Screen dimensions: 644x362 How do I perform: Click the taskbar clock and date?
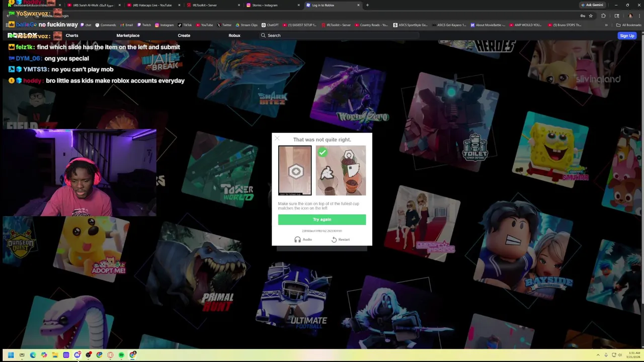coord(634,355)
